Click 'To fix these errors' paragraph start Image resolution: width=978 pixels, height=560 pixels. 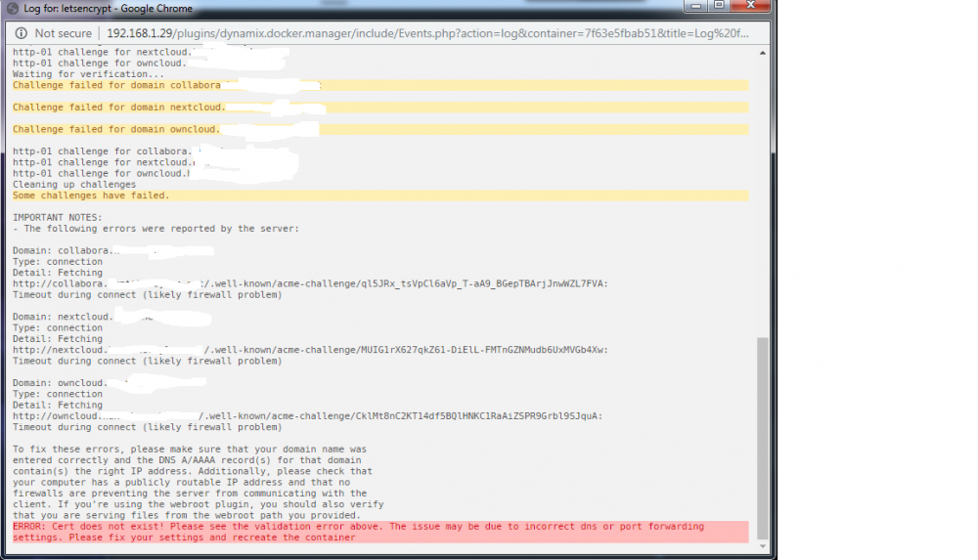(x=190, y=449)
